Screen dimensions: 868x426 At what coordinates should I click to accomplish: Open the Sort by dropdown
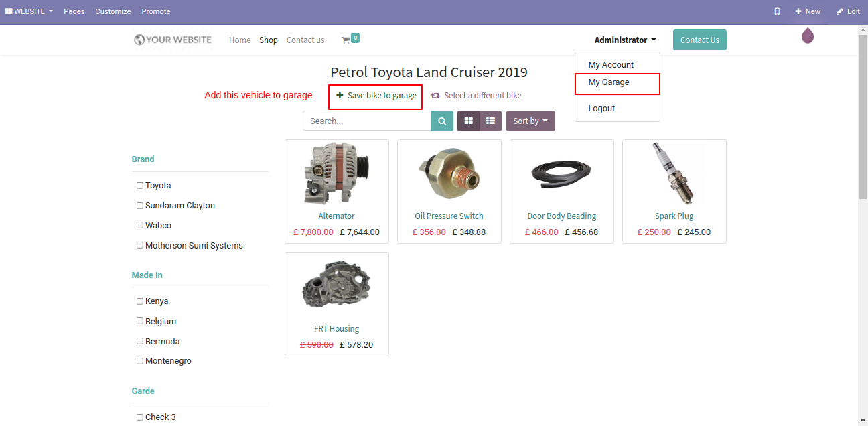530,121
